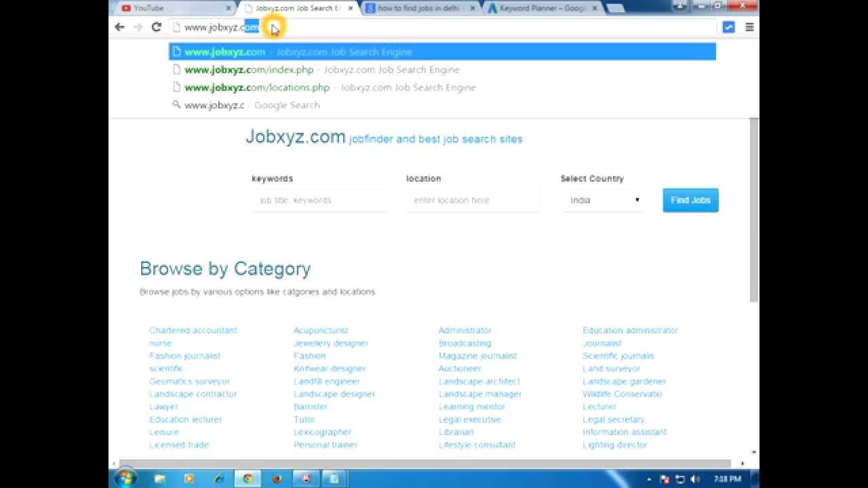Open a new tab with the new-tab button

coord(616,9)
